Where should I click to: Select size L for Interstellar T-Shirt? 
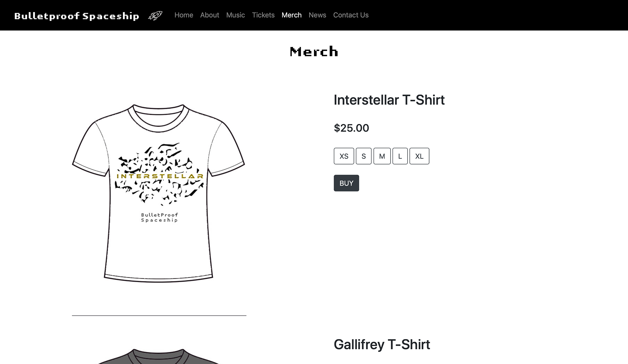[x=400, y=156]
